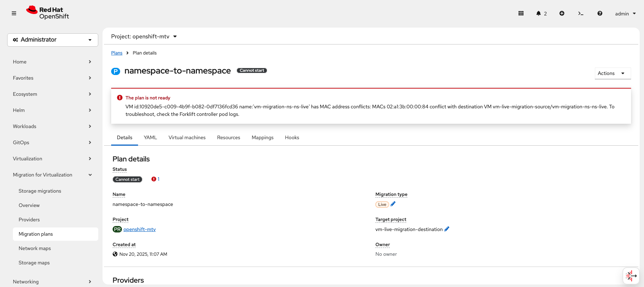Click the quick create plus icon
Screen dimensions: 644x287
point(562,13)
